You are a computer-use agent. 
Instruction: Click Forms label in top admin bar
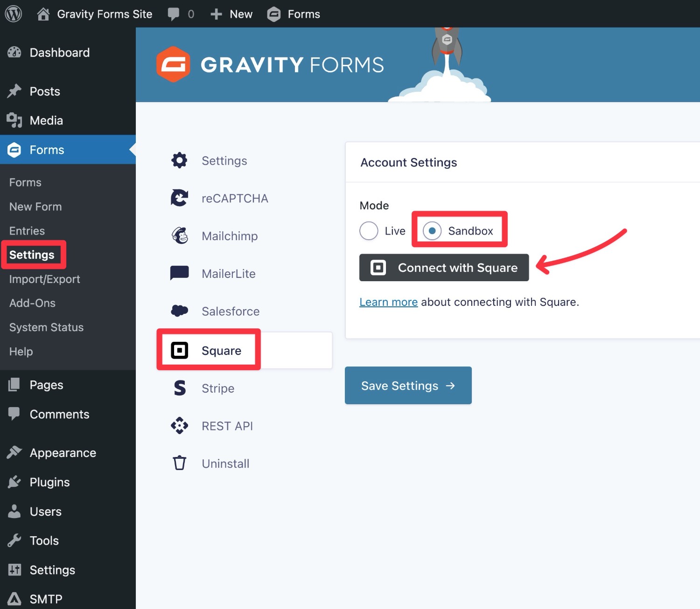tap(304, 14)
